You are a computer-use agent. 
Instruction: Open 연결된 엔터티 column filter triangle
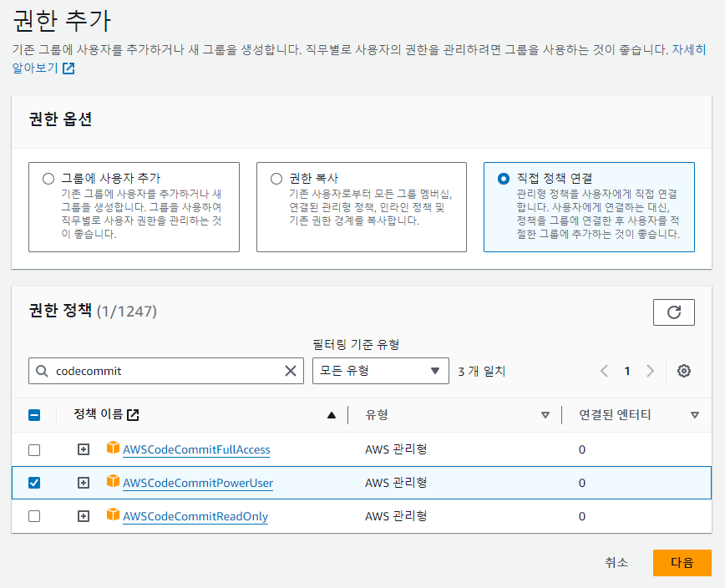[x=694, y=415]
